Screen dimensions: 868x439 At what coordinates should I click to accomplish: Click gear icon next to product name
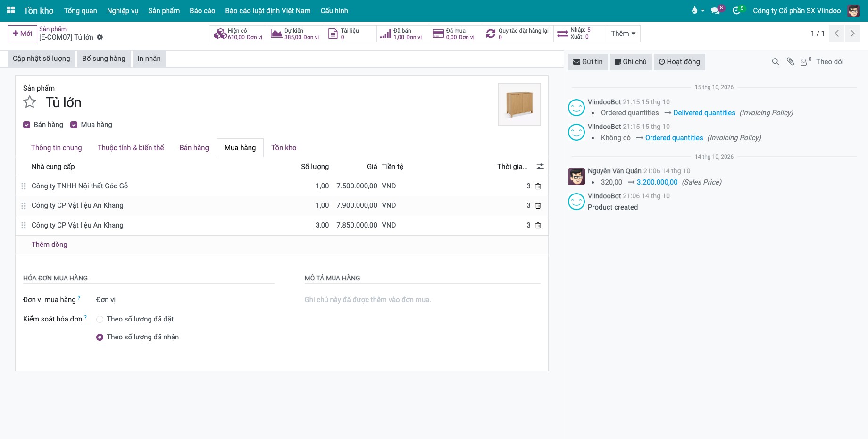pos(100,37)
